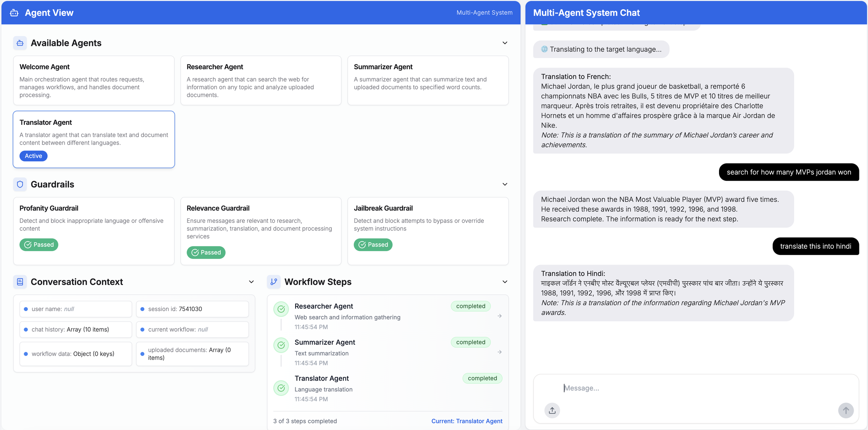Viewport: 868px width, 430px height.
Task: Collapse the Workflow Steps panel
Action: (505, 282)
